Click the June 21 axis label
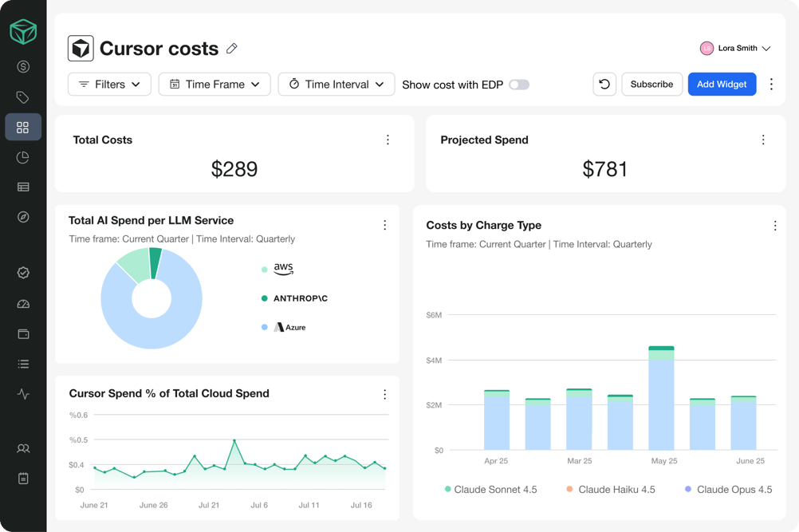 pyautogui.click(x=94, y=505)
